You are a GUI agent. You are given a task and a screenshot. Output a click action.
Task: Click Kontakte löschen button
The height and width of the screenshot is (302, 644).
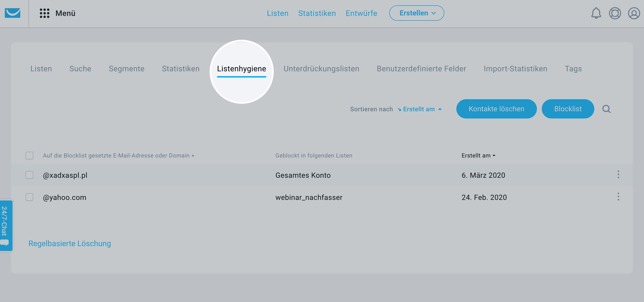(x=496, y=109)
